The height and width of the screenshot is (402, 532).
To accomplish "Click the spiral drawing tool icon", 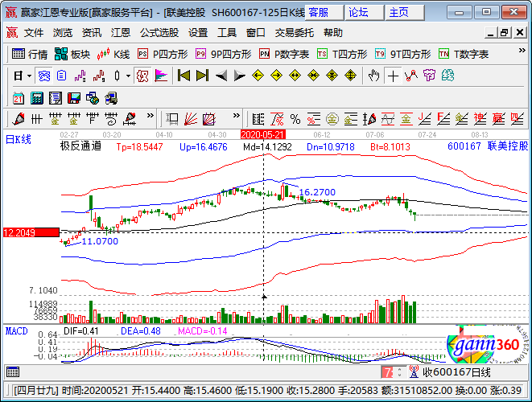I will 111,119.
